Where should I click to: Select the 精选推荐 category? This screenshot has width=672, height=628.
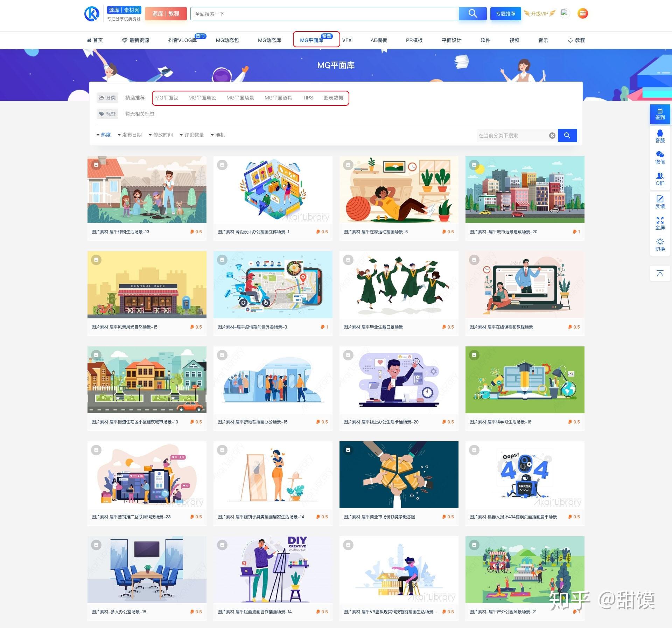(x=135, y=98)
